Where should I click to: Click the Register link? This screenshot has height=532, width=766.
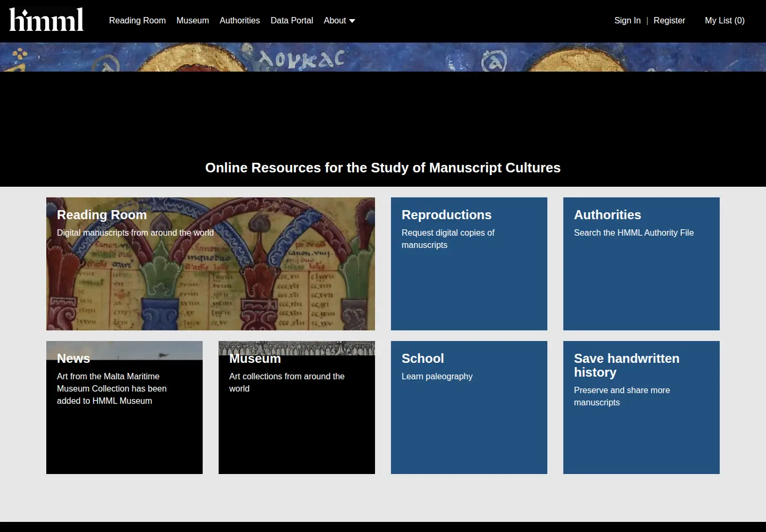(x=669, y=20)
